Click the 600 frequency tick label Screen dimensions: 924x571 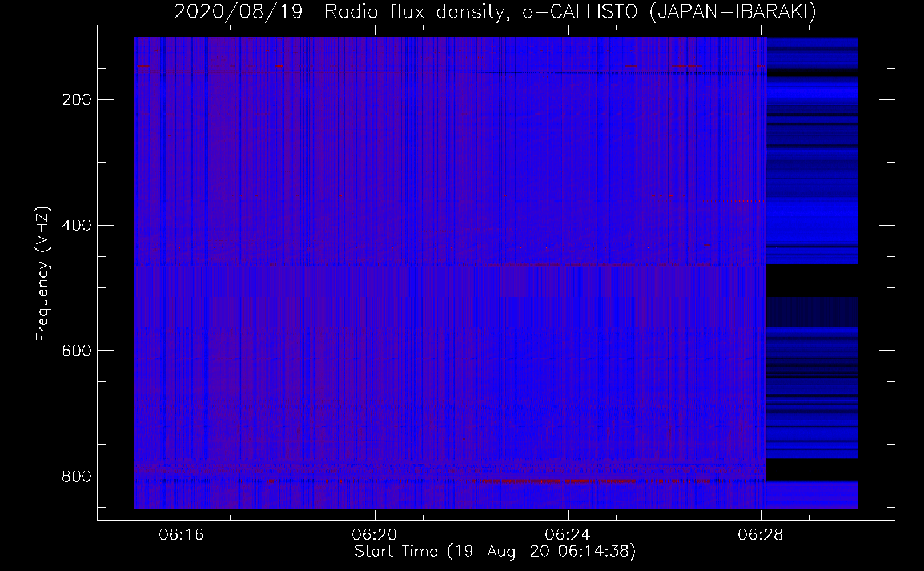coord(76,350)
